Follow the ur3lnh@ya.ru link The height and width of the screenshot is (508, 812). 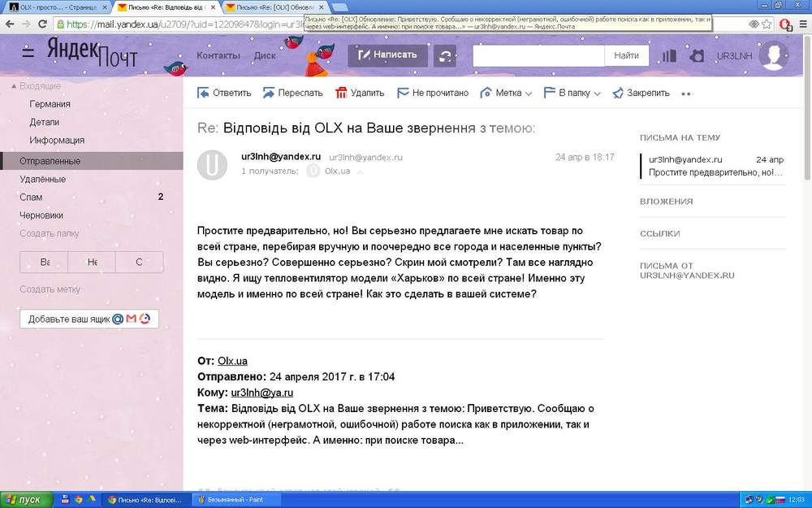coord(262,393)
